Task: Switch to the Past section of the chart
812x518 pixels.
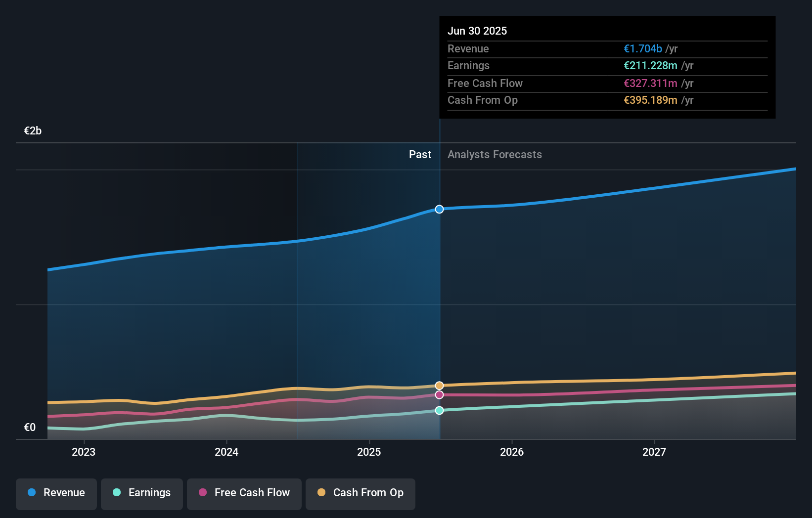Action: (x=420, y=154)
